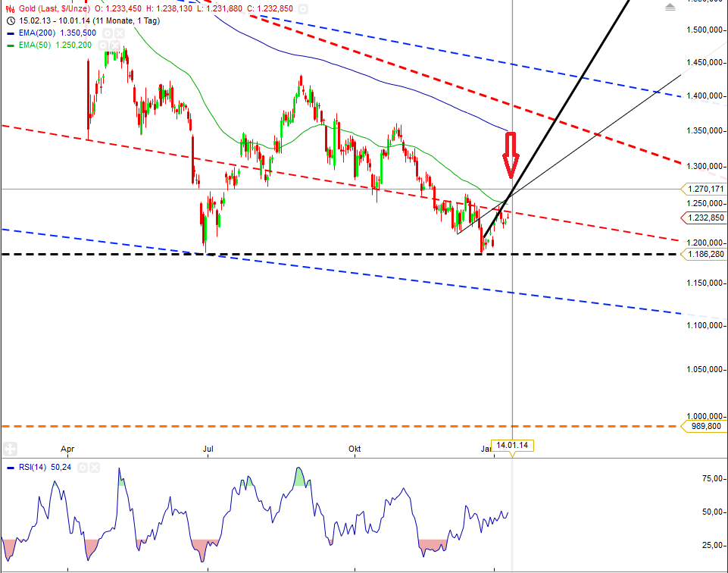Image resolution: width=728 pixels, height=573 pixels.
Task: Select the Okt label on the time axis
Action: (x=353, y=449)
